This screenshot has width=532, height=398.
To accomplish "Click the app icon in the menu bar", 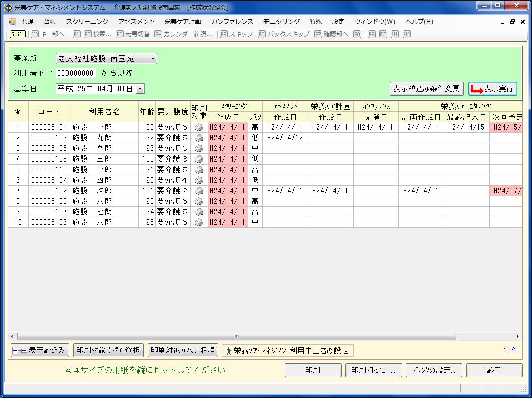I will (x=12, y=22).
